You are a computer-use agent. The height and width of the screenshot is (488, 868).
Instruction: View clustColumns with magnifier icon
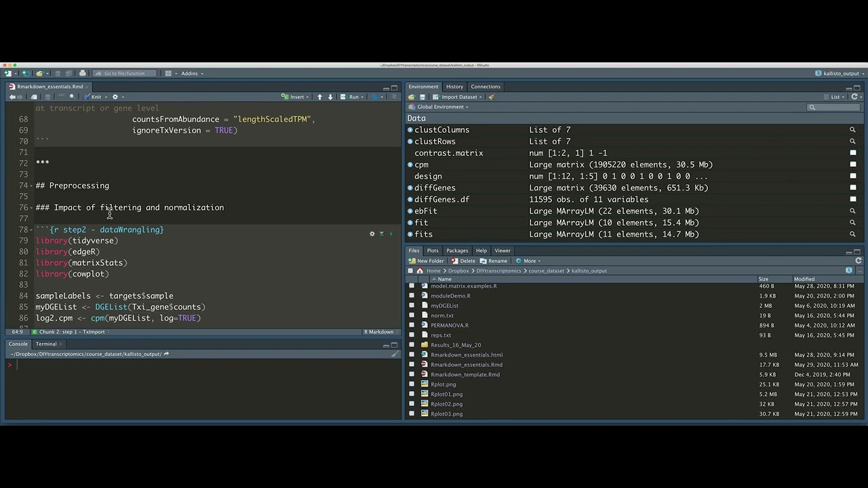(853, 130)
